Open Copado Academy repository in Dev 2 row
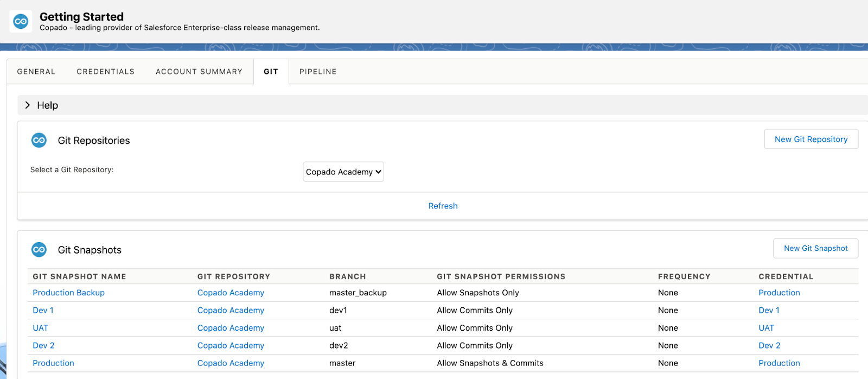The width and height of the screenshot is (868, 379). click(x=231, y=345)
